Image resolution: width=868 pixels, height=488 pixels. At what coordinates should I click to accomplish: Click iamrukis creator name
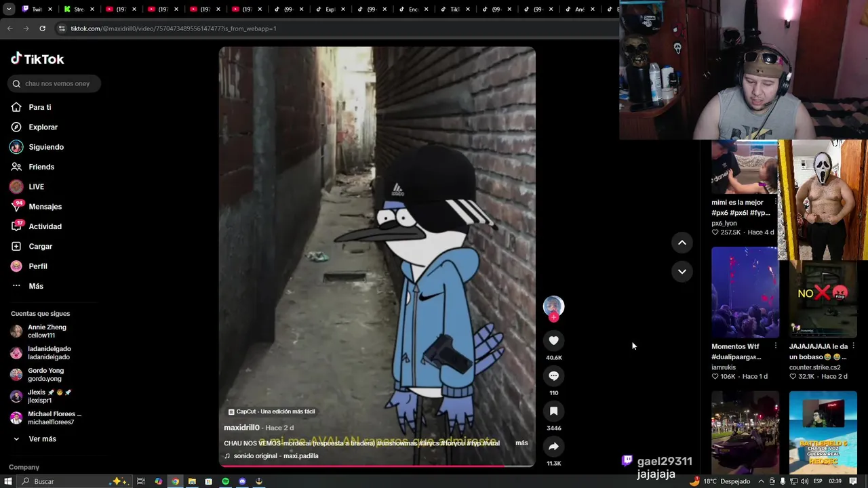[724, 367]
